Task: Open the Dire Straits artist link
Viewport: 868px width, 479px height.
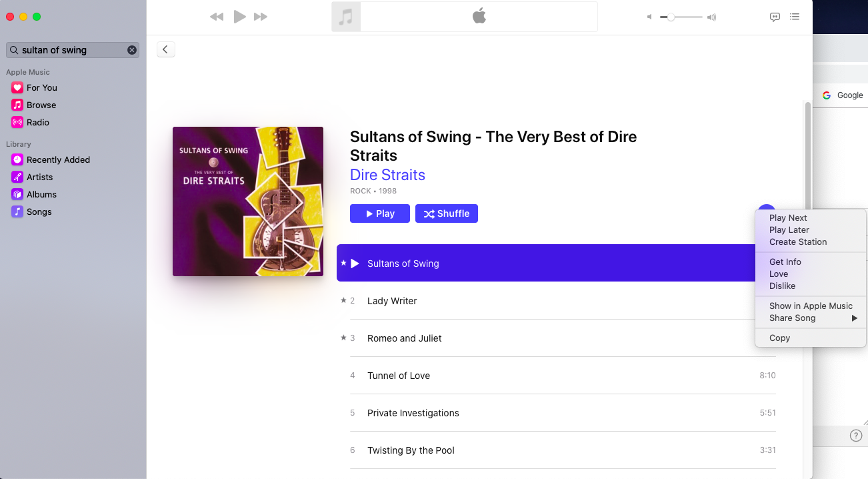Action: tap(387, 175)
